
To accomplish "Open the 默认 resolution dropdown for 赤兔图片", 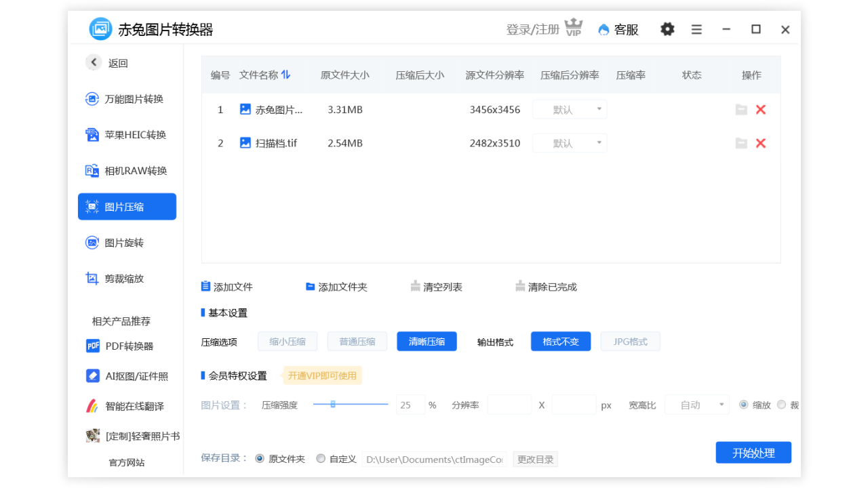I will point(570,109).
